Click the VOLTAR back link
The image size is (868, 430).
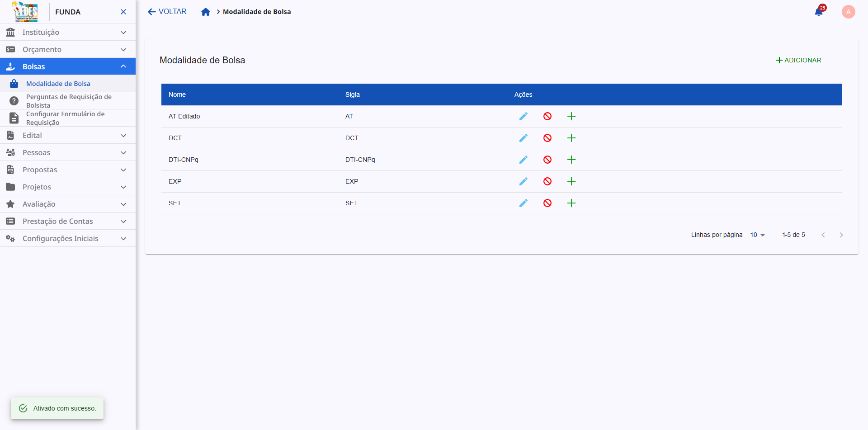167,12
